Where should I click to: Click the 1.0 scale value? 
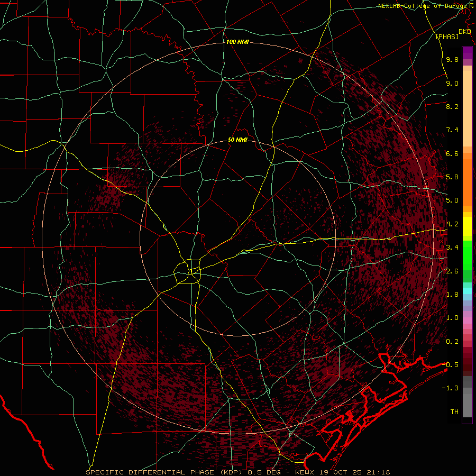click(x=452, y=318)
